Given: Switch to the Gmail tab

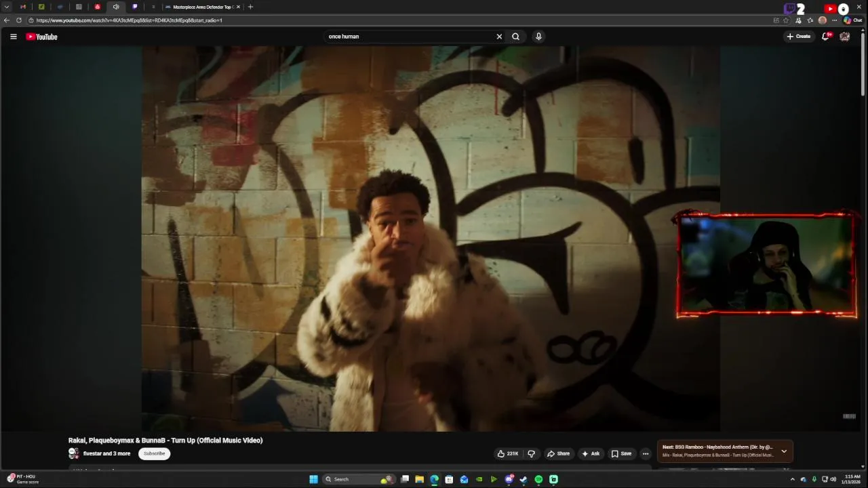Looking at the screenshot, I should click(23, 7).
